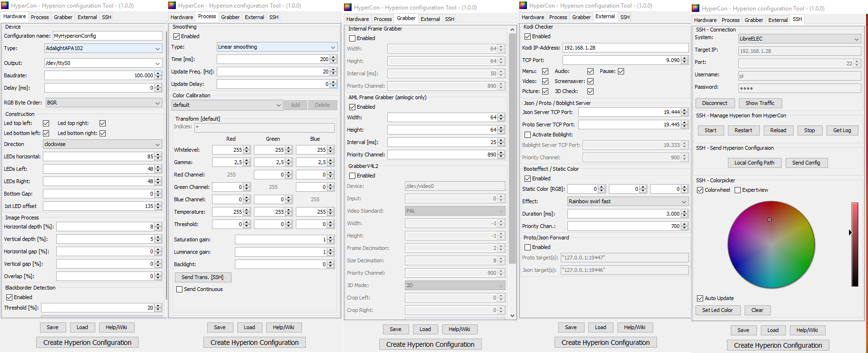This screenshot has height=353, width=868.
Task: Expand the Rainbow swirl fast Effect dropdown
Action: pos(627,201)
